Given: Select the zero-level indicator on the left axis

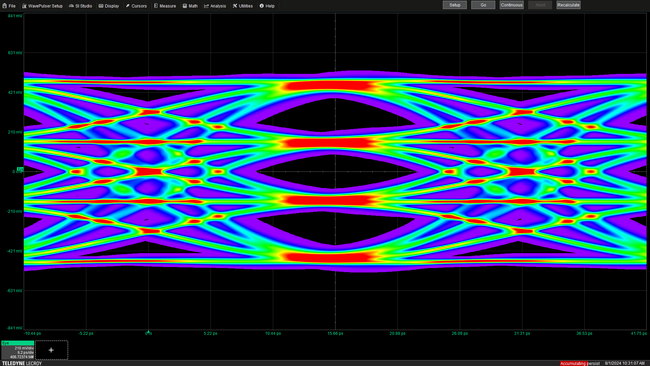Looking at the screenshot, I should click(x=20, y=169).
